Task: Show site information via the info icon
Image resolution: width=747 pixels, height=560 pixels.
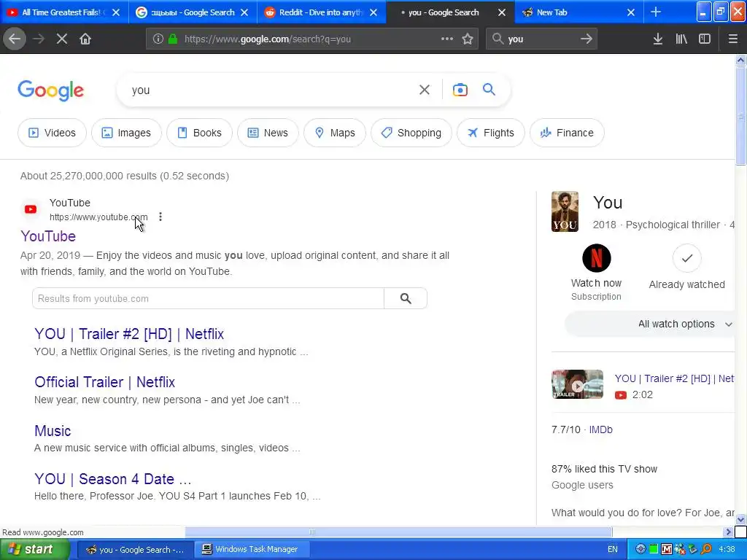Action: click(x=158, y=39)
